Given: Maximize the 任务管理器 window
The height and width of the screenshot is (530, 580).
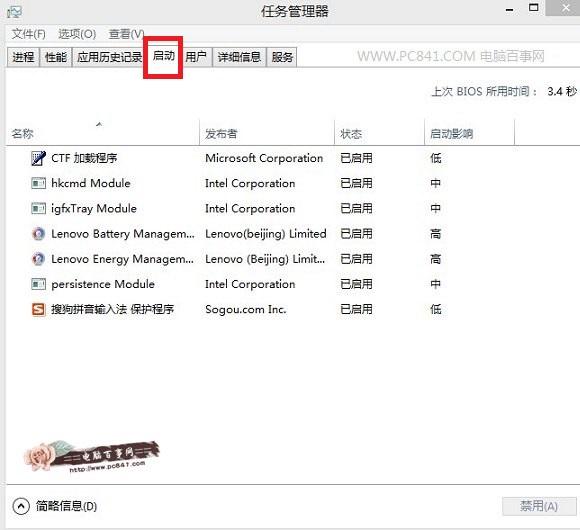Looking at the screenshot, I should point(533,8).
